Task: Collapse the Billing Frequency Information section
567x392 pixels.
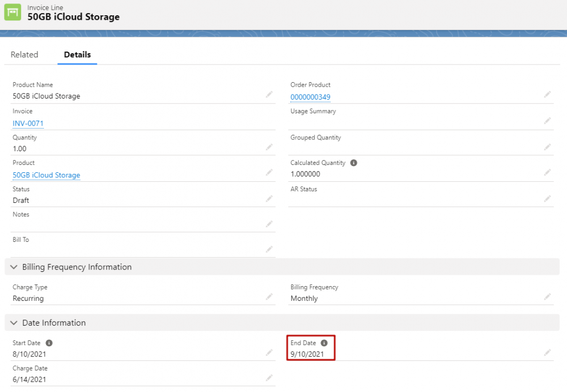Action: [14, 267]
